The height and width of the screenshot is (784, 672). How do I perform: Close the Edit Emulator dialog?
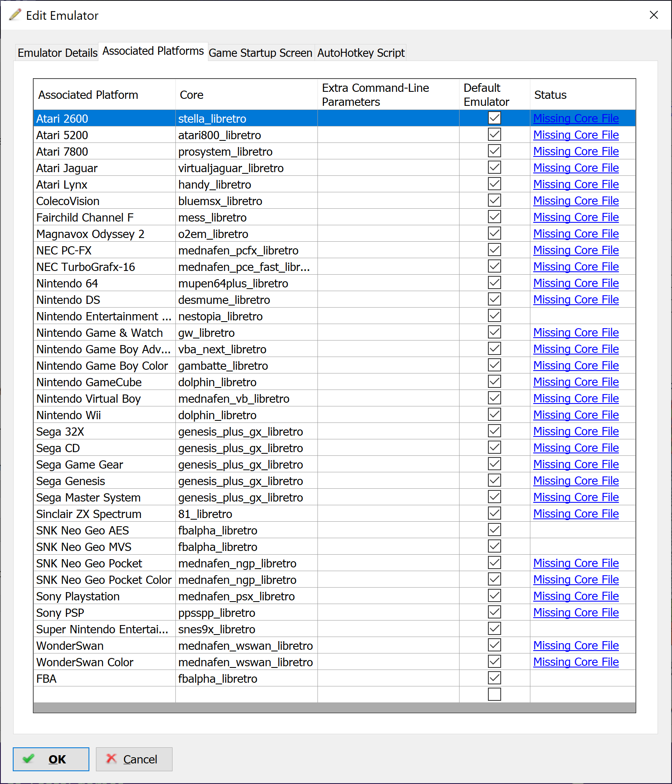click(653, 15)
